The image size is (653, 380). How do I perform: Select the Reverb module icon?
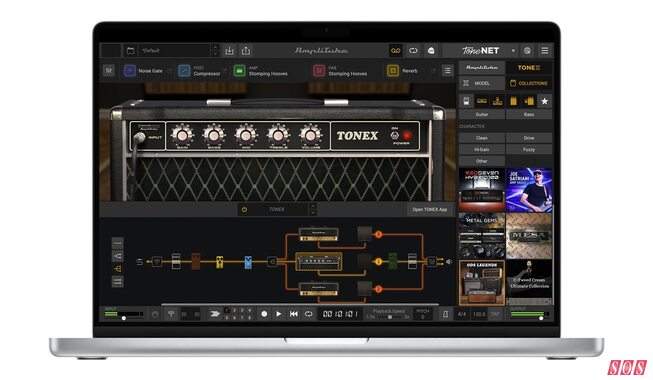[393, 70]
